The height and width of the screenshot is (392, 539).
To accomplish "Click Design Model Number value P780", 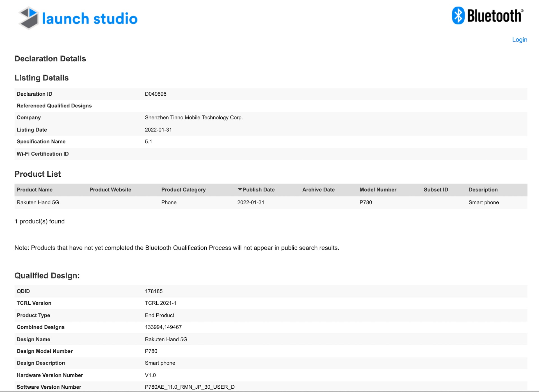I will tap(151, 351).
